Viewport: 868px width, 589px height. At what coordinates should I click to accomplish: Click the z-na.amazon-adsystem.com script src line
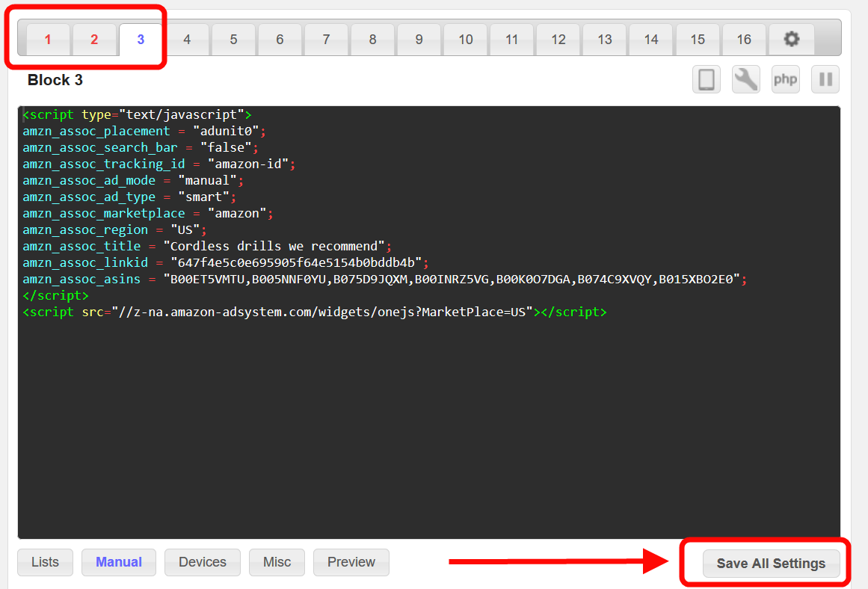click(x=315, y=312)
